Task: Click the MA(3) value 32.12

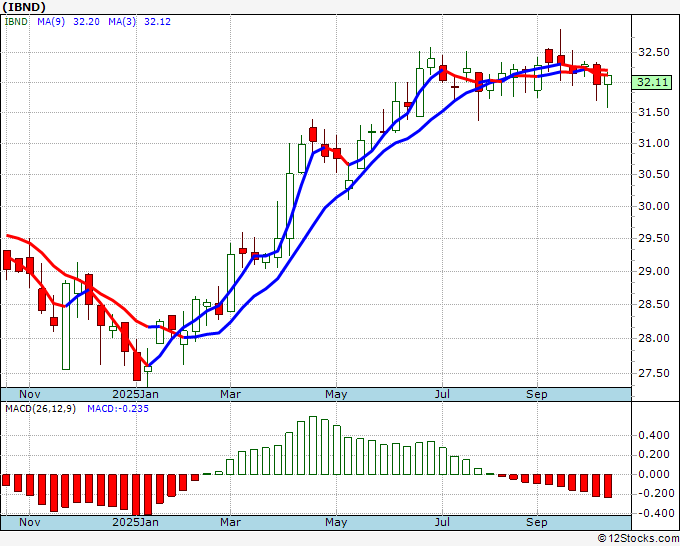Action: [x=157, y=22]
